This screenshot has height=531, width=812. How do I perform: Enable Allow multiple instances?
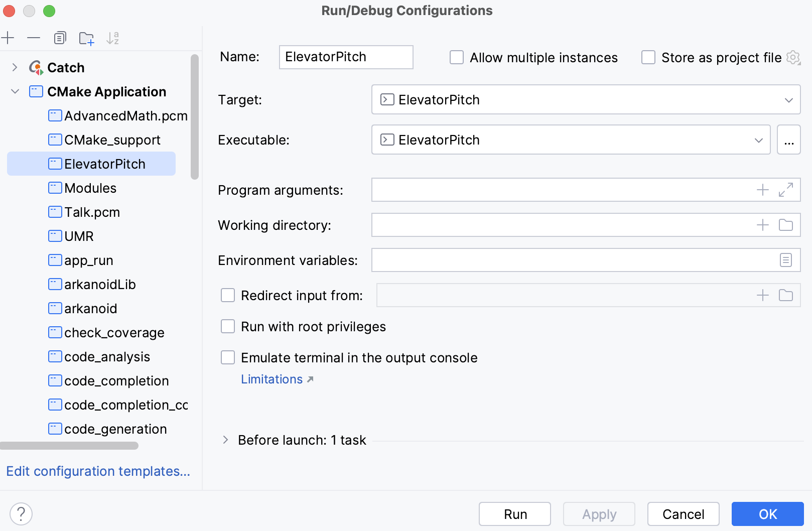(x=456, y=57)
